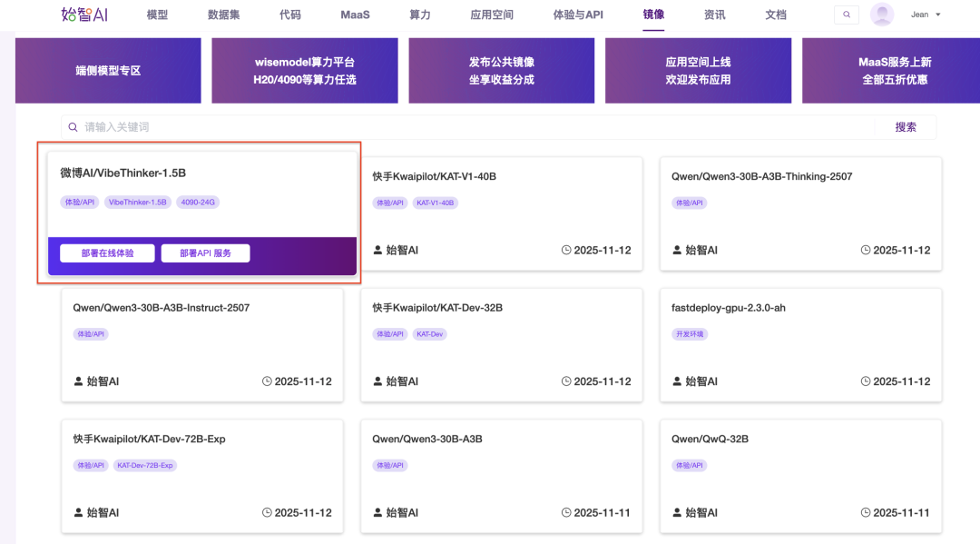Open 微博AI/VibeThinker-1.5B title
Viewport: 980px width, 544px height.
(123, 173)
